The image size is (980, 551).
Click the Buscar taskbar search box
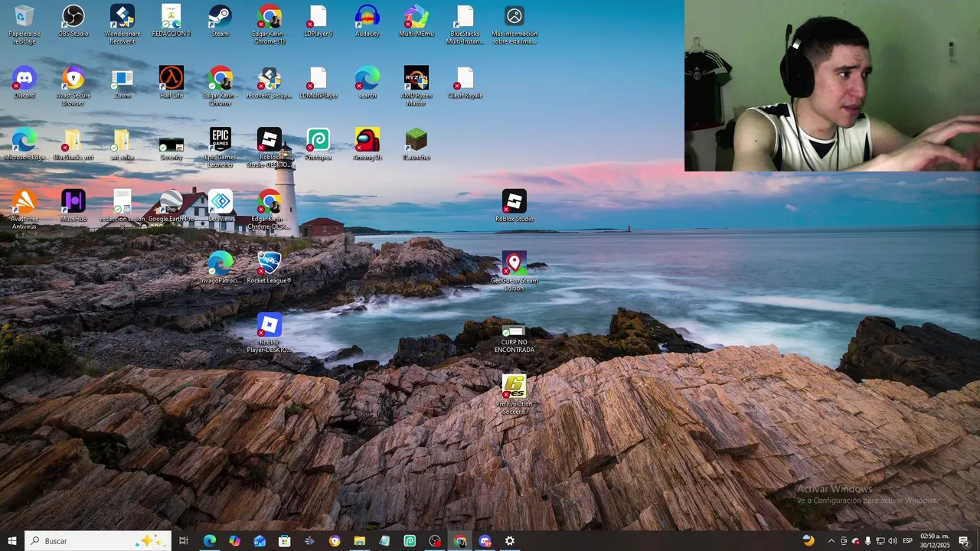[97, 541]
